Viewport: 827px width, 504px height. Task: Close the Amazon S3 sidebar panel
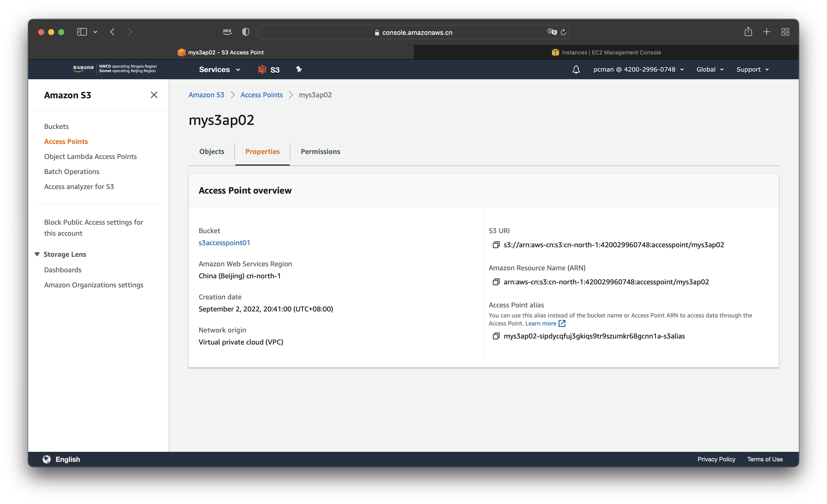[x=154, y=95]
